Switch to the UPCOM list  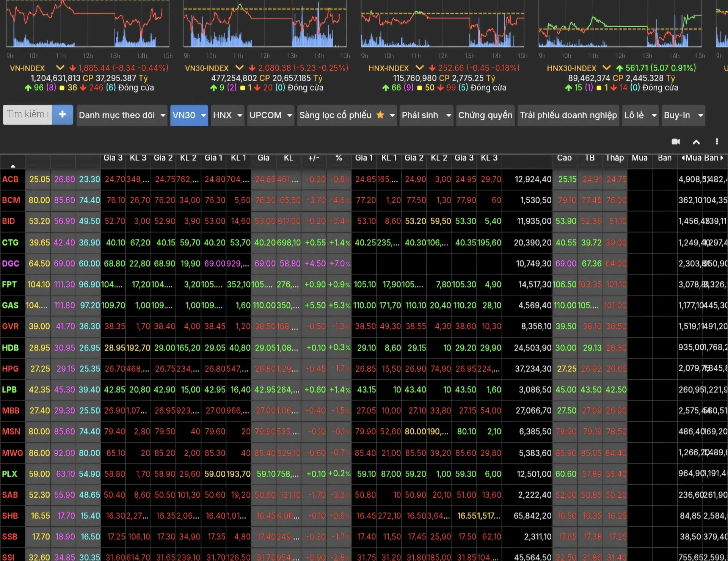265,115
